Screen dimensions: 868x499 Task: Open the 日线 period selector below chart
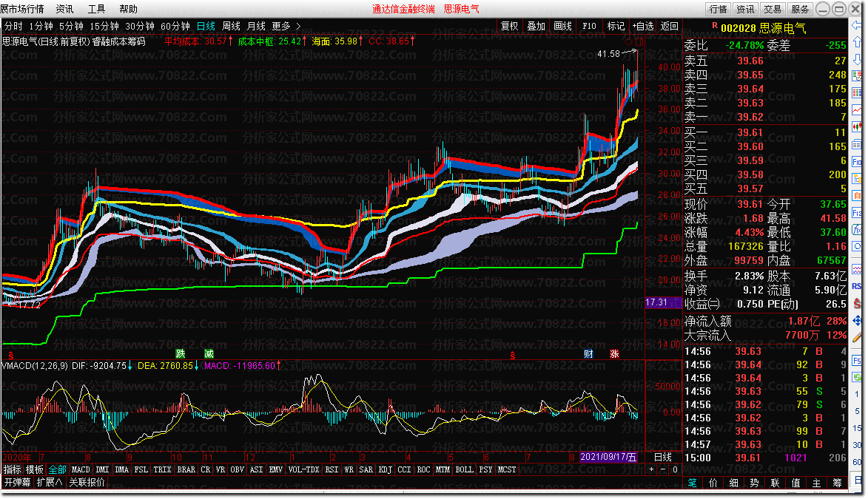tap(662, 457)
